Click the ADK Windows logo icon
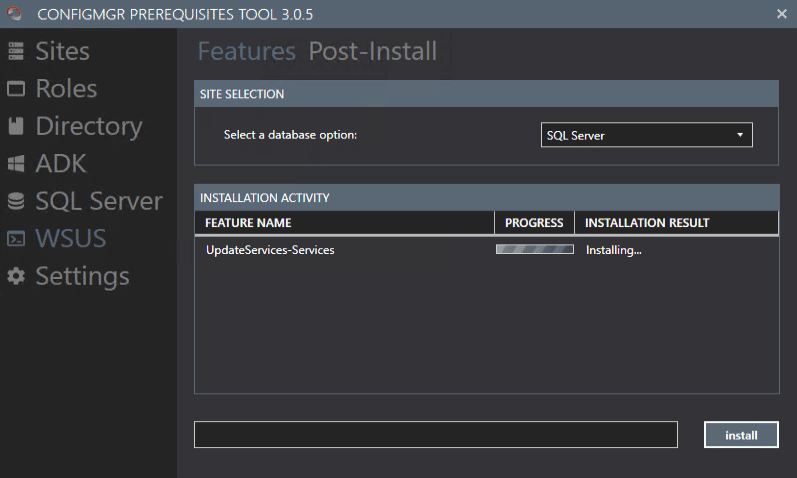Image resolution: width=797 pixels, height=478 pixels. pos(16,164)
